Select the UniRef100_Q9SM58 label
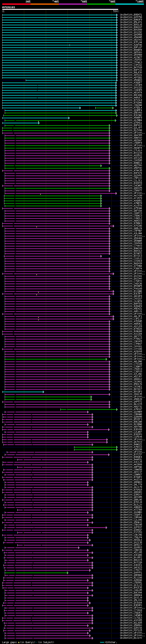146x644 pixels. (x=131, y=35)
